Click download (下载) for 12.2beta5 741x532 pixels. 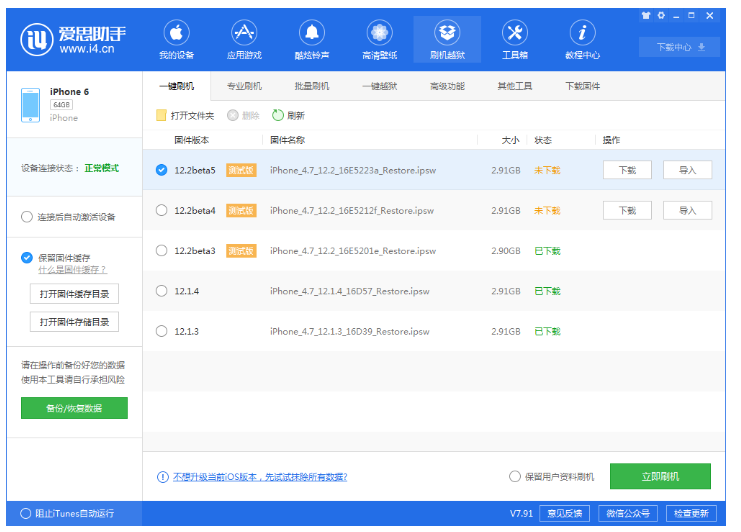click(x=627, y=170)
